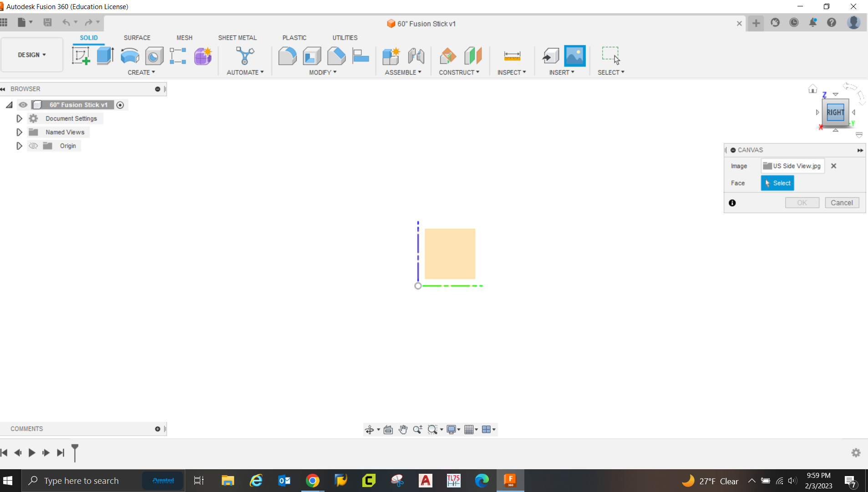Click the Select button for Face
This screenshot has height=492, width=868.
[x=777, y=183]
